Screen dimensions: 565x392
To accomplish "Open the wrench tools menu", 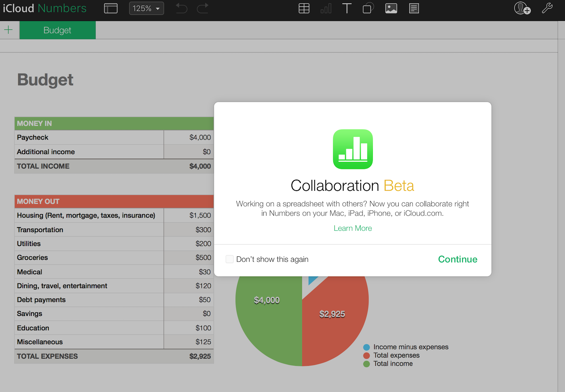I will [x=547, y=8].
